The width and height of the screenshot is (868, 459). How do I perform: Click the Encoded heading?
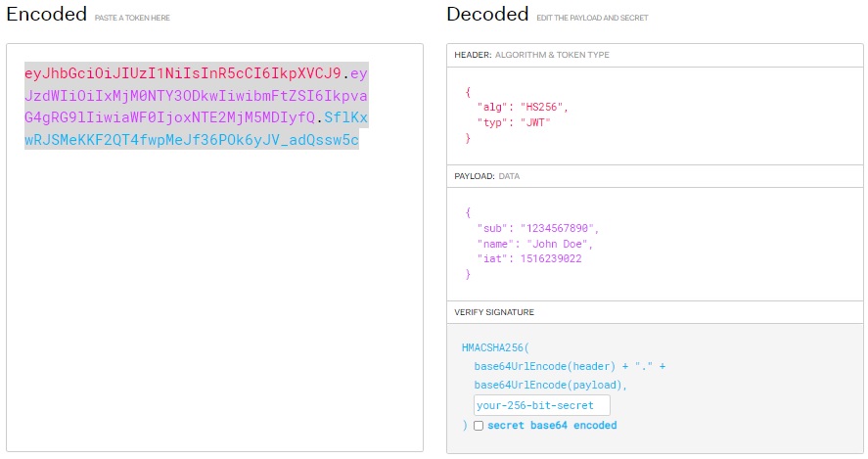click(x=47, y=15)
